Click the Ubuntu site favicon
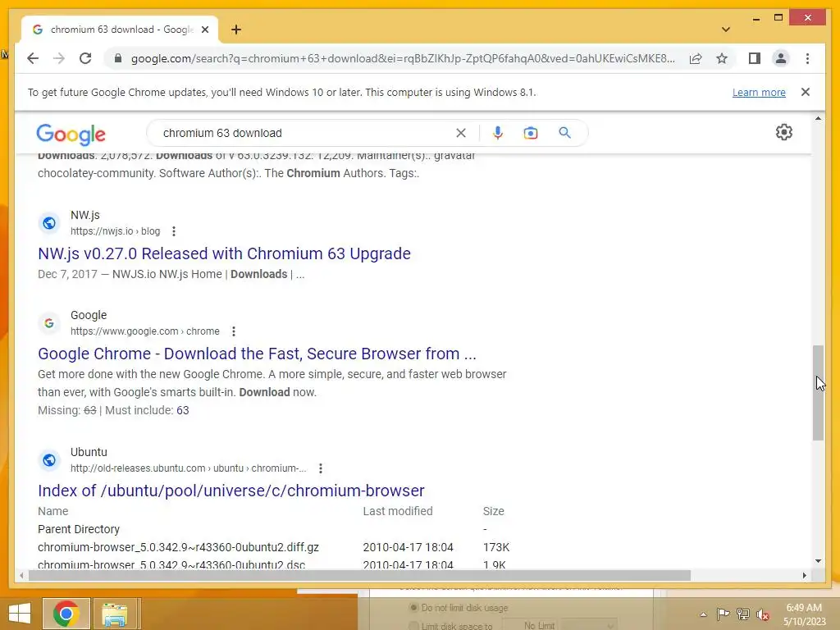 (49, 460)
